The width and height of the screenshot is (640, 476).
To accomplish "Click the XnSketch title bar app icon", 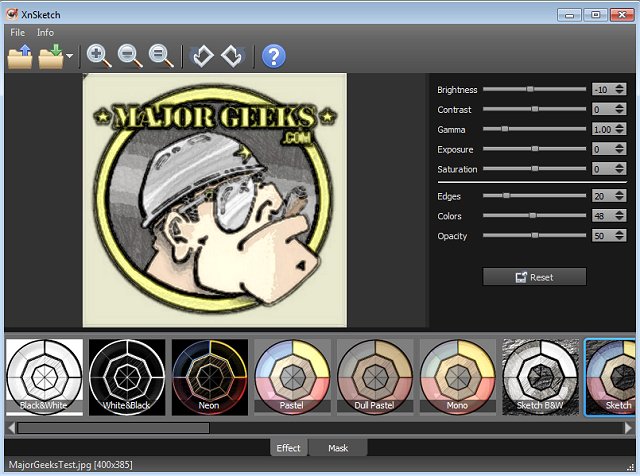I will tap(12, 14).
